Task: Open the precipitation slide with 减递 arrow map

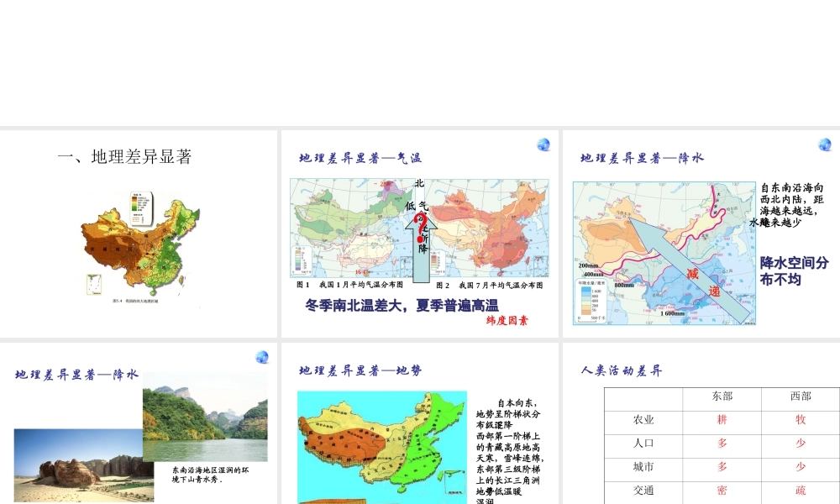Action: [701, 234]
